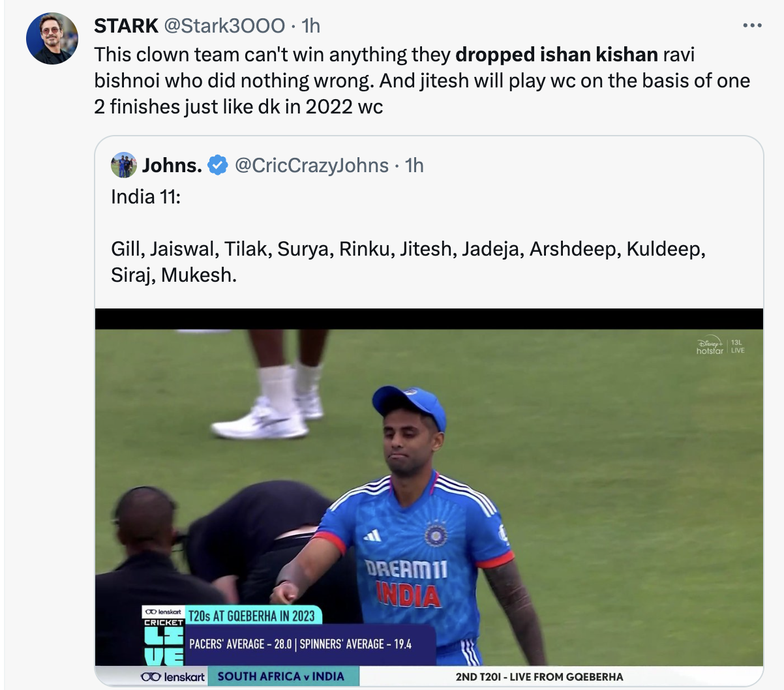Click the blue verified badge beside Johns.
Image resolution: width=784 pixels, height=690 pixels.
(x=217, y=166)
